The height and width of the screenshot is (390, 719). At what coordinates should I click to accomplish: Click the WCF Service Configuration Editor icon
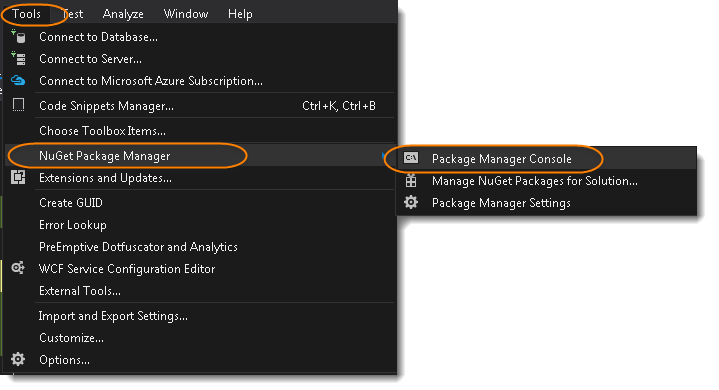[18, 268]
